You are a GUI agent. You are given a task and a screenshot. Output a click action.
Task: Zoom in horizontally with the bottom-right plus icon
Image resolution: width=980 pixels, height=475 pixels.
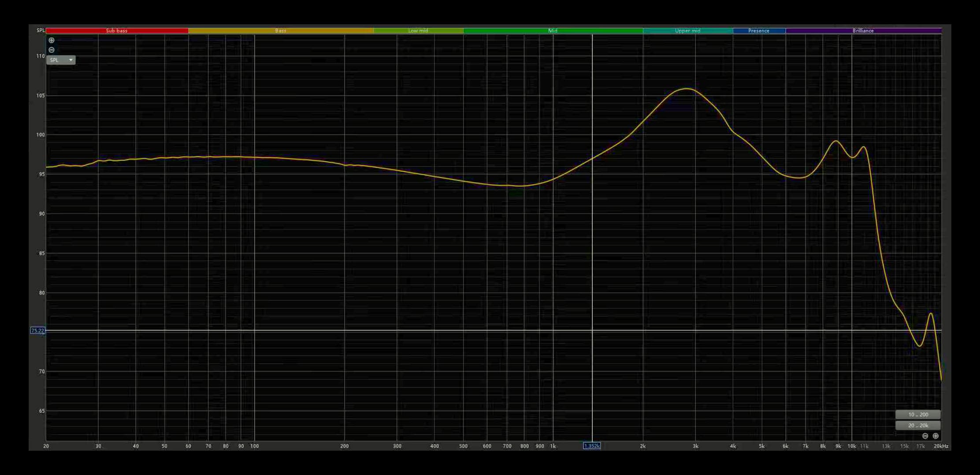(x=935, y=436)
